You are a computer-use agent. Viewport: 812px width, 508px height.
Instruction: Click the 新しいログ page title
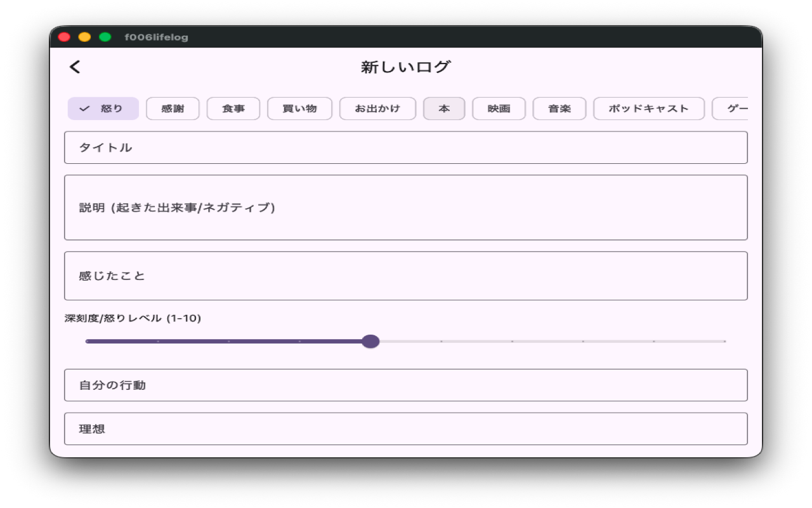coord(406,67)
